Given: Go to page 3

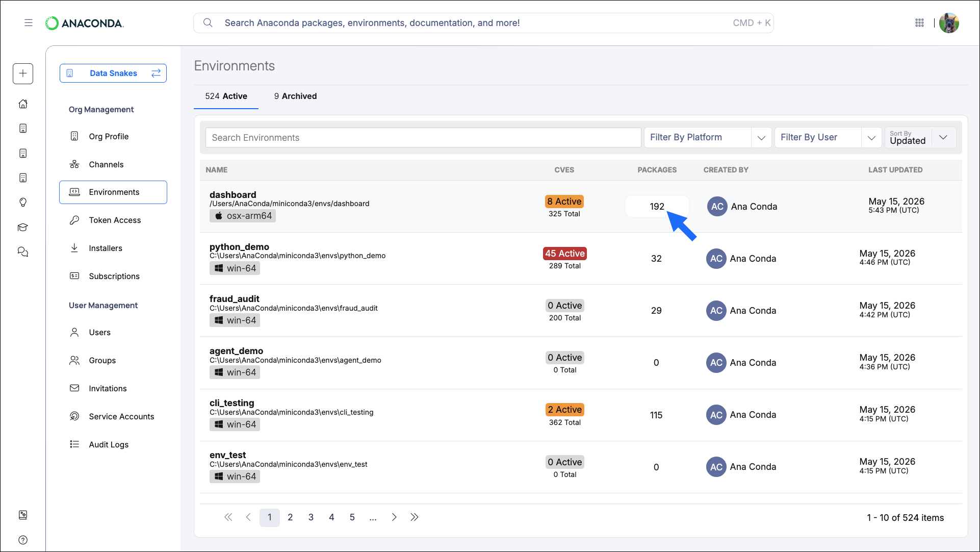Looking at the screenshot, I should coord(311,517).
